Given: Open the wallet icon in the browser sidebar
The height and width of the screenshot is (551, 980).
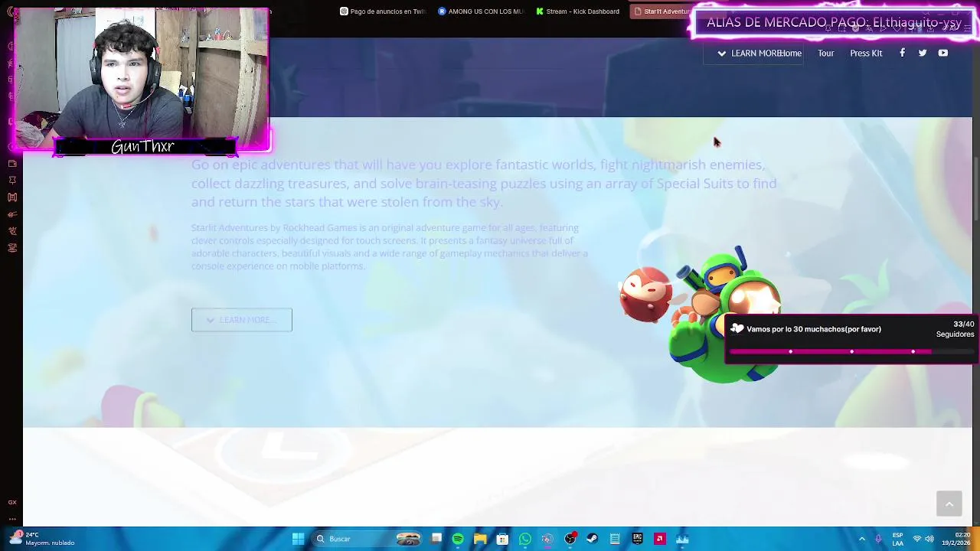Looking at the screenshot, I should pyautogui.click(x=12, y=163).
